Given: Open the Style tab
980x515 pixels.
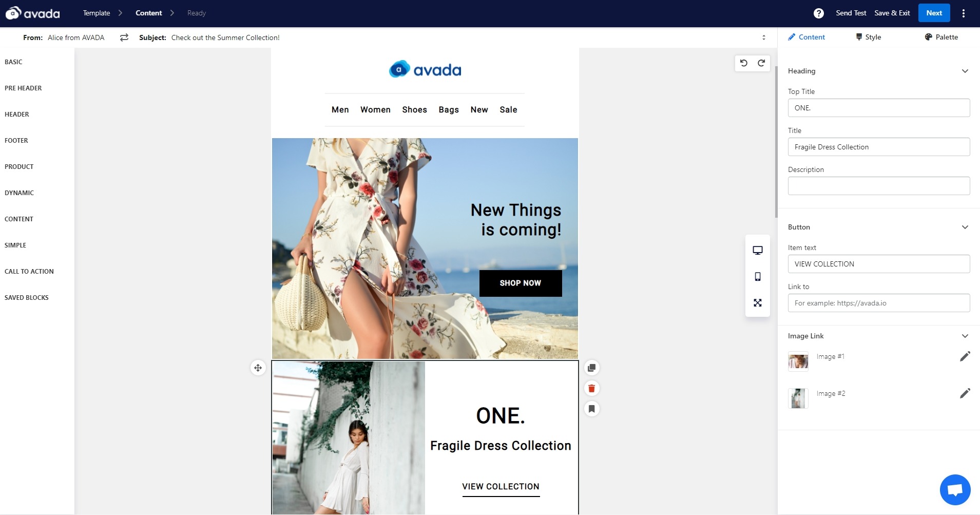Looking at the screenshot, I should [x=868, y=37].
